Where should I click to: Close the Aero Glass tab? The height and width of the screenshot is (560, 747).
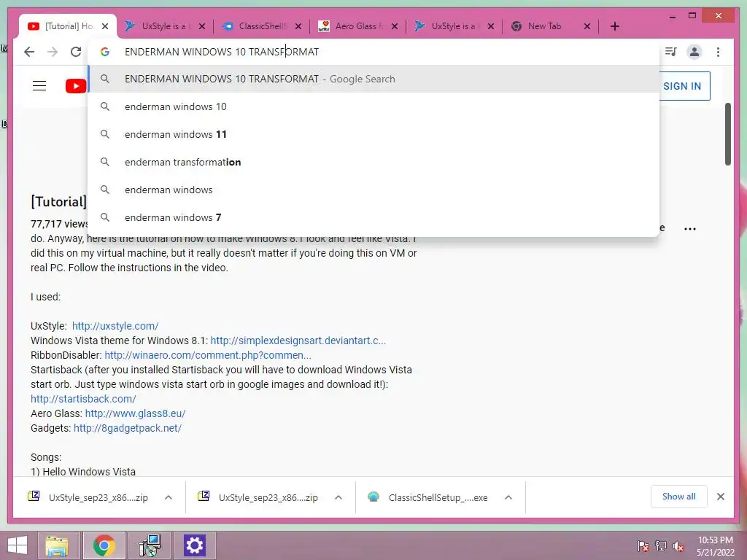395,26
